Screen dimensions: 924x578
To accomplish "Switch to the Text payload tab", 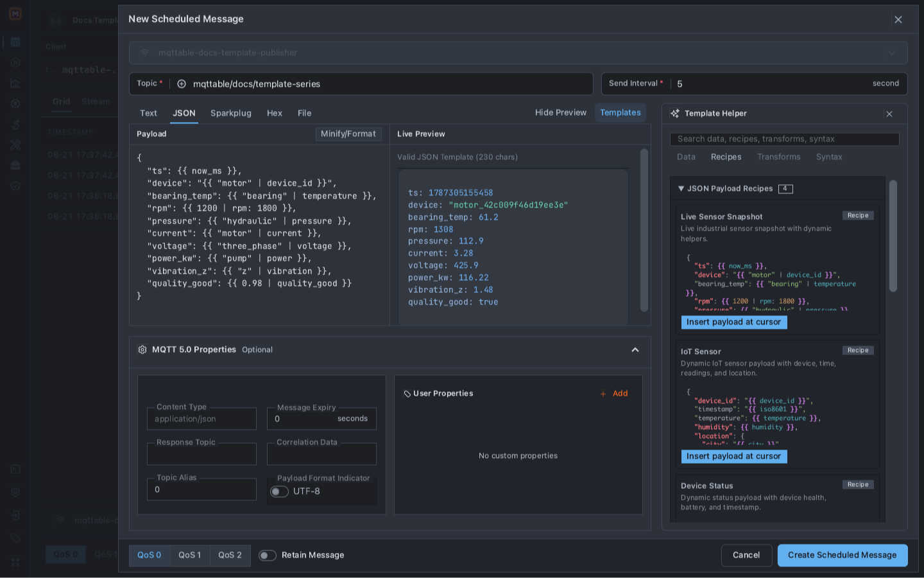I will pyautogui.click(x=148, y=114).
